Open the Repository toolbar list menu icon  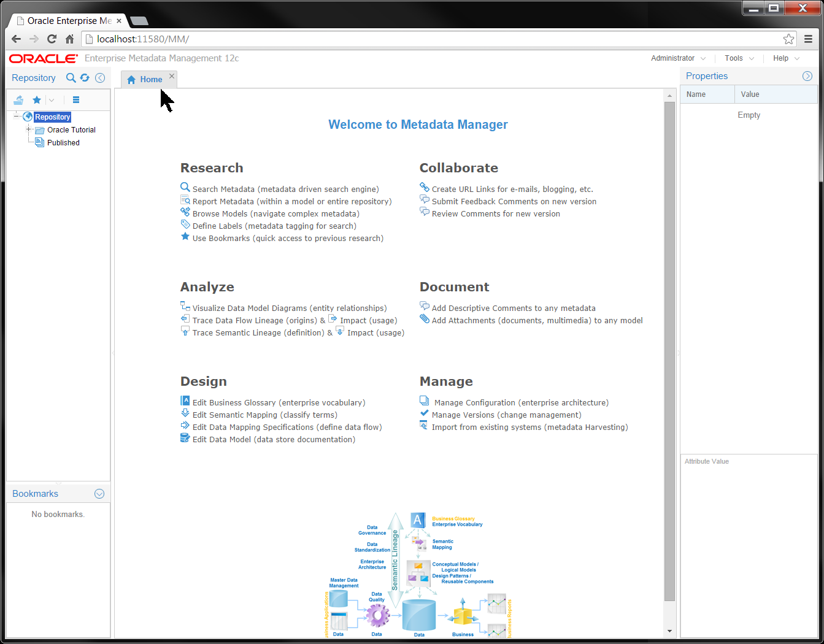pyautogui.click(x=76, y=100)
